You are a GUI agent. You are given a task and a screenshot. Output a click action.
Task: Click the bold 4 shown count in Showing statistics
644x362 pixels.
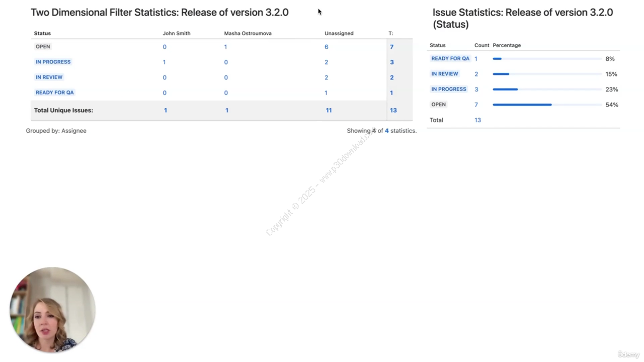tap(374, 131)
